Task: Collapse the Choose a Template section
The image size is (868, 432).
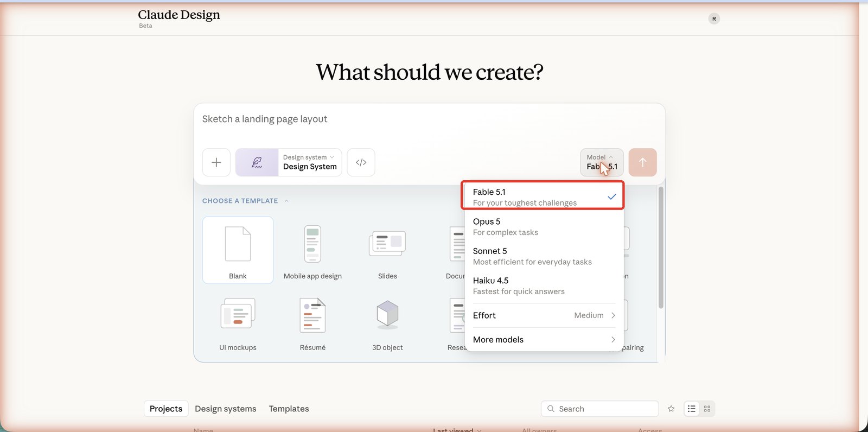Action: point(246,201)
